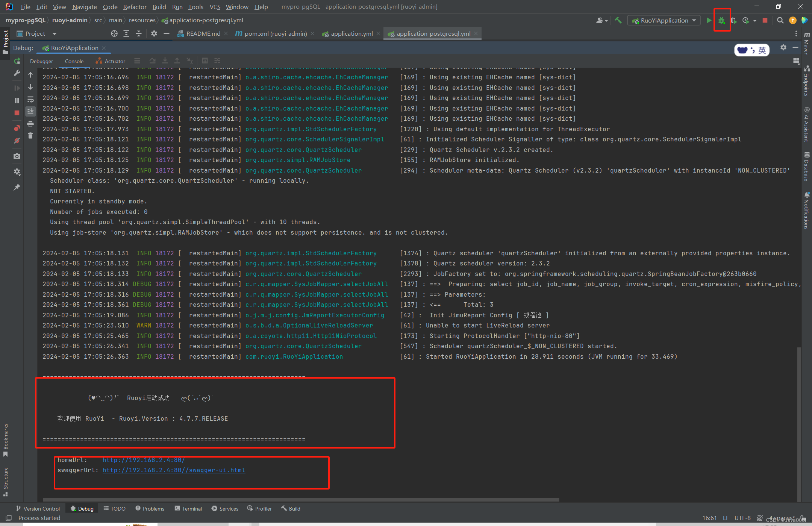Viewport: 812px width, 526px height.
Task: Open Problems tool window
Action: pyautogui.click(x=150, y=508)
